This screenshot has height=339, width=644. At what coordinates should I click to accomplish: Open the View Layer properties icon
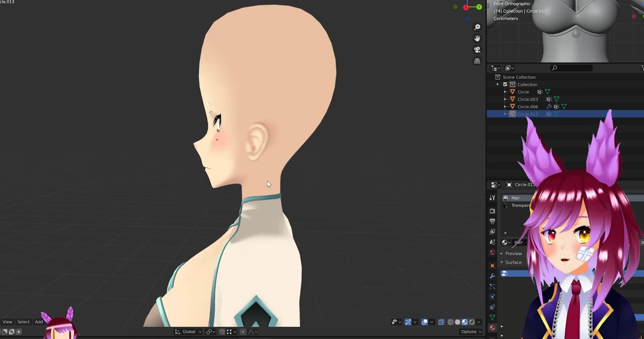[492, 231]
